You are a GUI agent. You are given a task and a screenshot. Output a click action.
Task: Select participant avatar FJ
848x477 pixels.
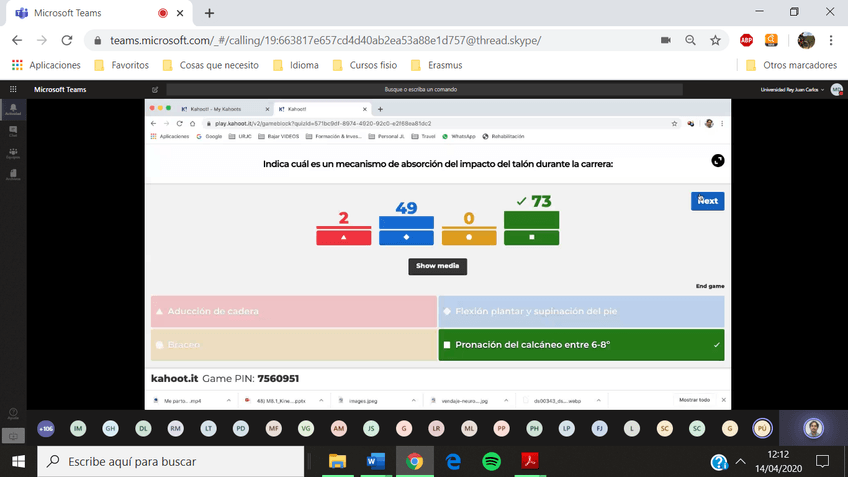[599, 428]
